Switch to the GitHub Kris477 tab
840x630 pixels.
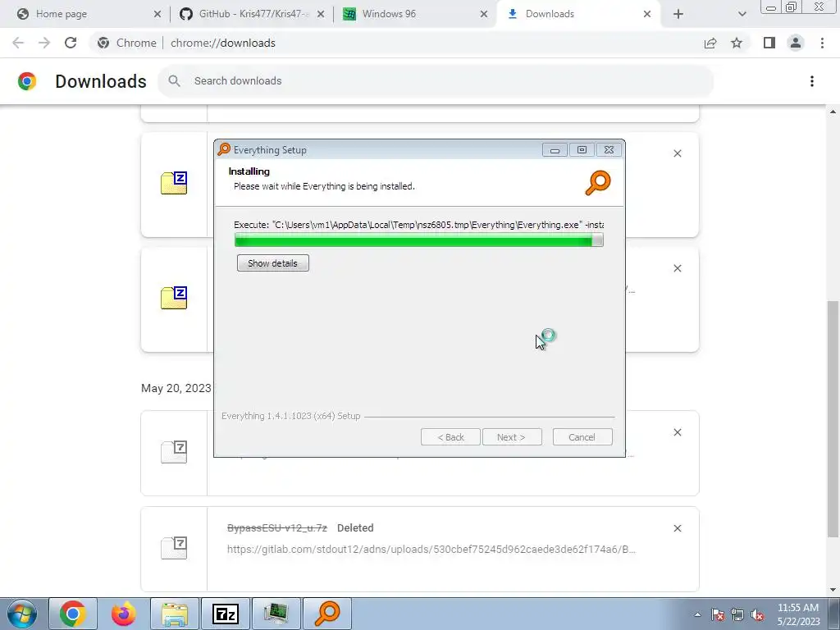tap(251, 14)
